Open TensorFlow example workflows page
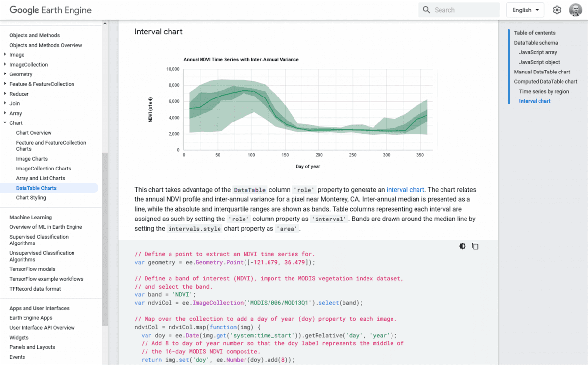588x365 pixels. 47,279
